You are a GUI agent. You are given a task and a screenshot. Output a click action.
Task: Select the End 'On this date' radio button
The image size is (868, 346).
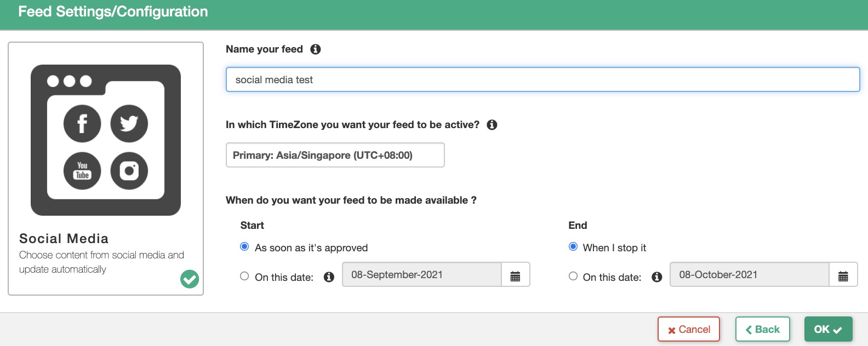(x=573, y=276)
